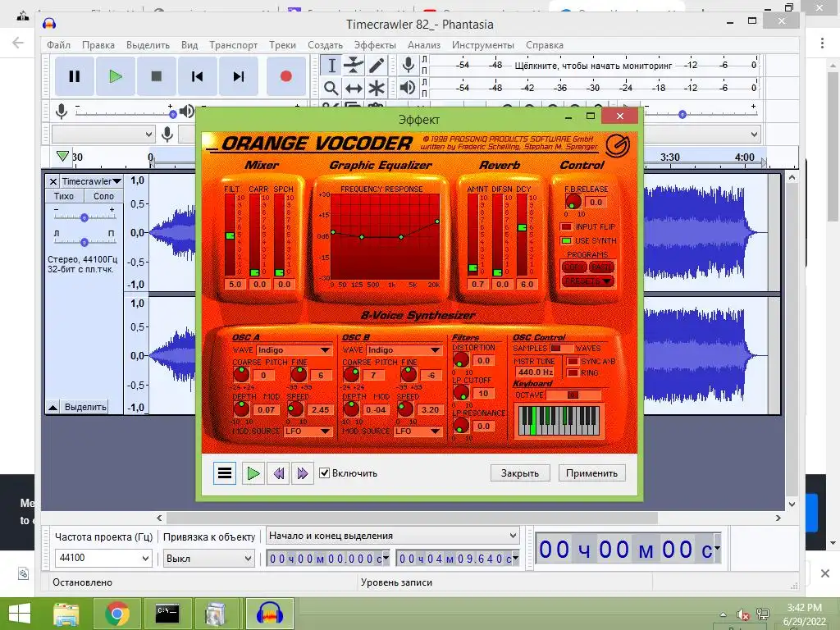Open the OSC A WAVE Indigo dropdown
The width and height of the screenshot is (840, 630).
point(294,349)
